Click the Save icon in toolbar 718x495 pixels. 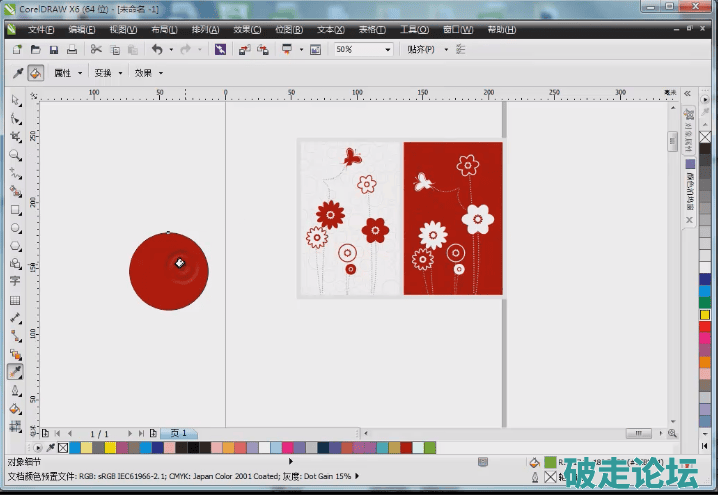click(54, 49)
